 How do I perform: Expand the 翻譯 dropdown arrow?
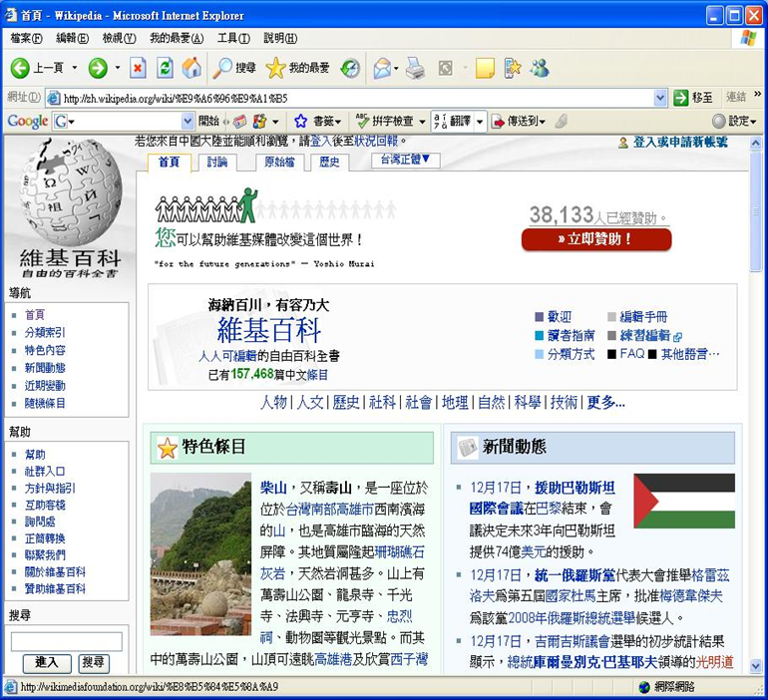480,122
